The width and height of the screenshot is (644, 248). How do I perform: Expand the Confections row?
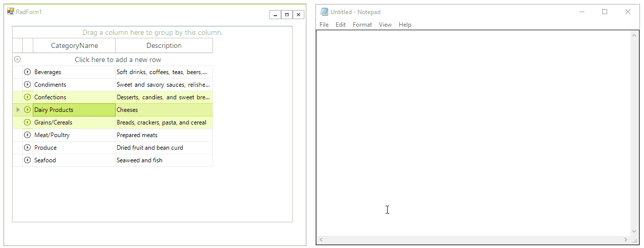[x=28, y=97]
